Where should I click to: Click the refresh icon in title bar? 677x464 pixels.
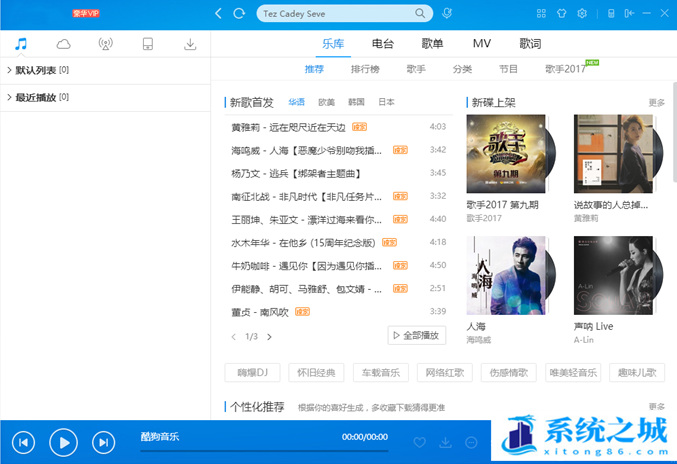point(239,13)
